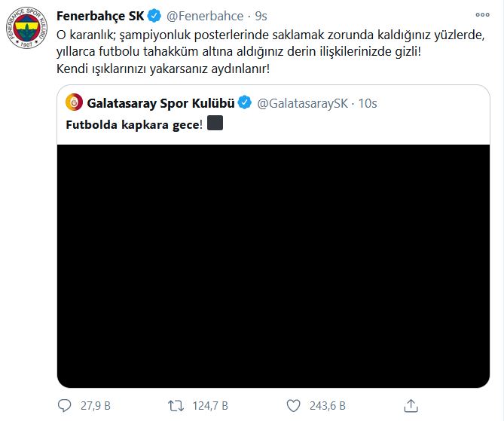Open the Fenerbahçe SK display name
This screenshot has height=421, width=504.
pyautogui.click(x=100, y=16)
